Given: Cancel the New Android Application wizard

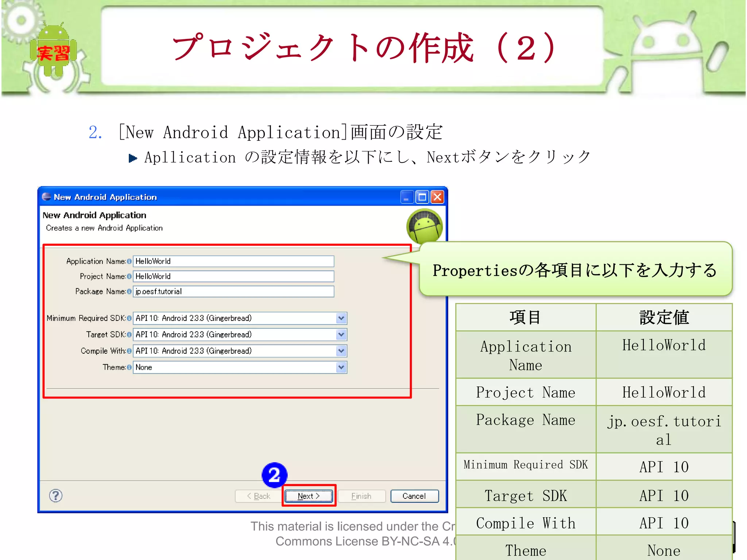Looking at the screenshot, I should click(414, 496).
